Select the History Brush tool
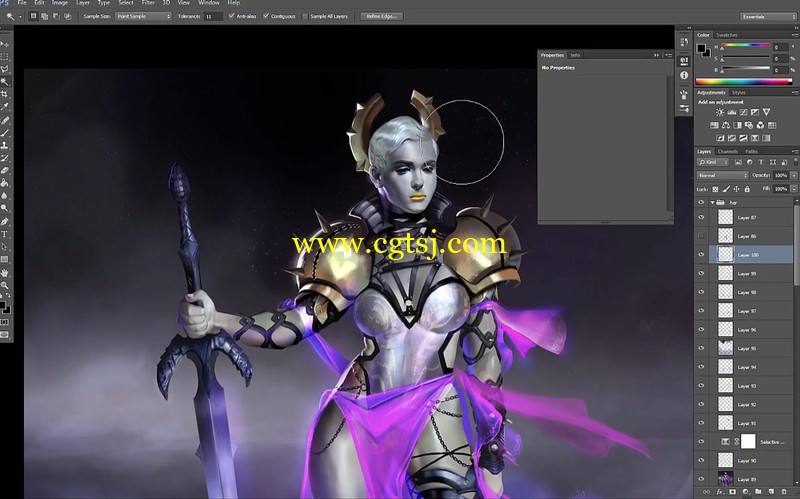 click(x=5, y=158)
